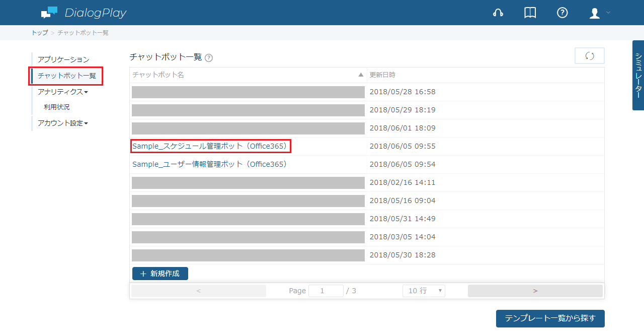Click date cell 2018/05/16 09:04
This screenshot has height=333, width=644.
(403, 201)
